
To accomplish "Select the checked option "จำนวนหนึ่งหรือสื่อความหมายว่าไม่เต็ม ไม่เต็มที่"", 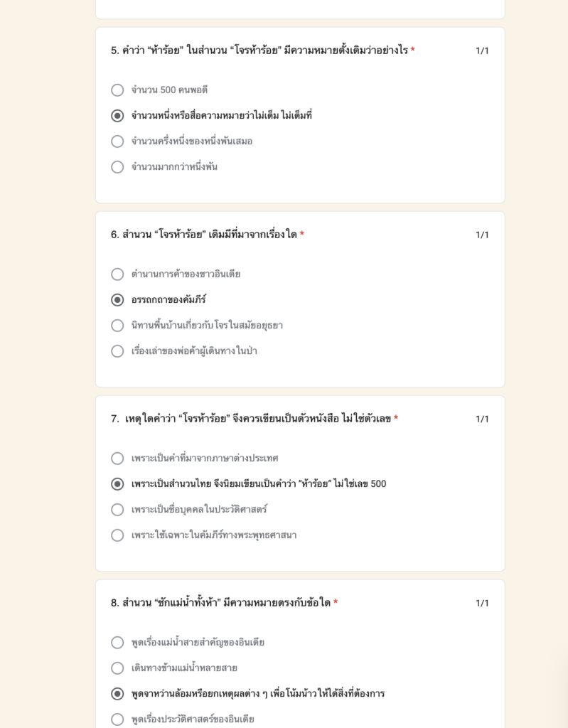I will [117, 116].
